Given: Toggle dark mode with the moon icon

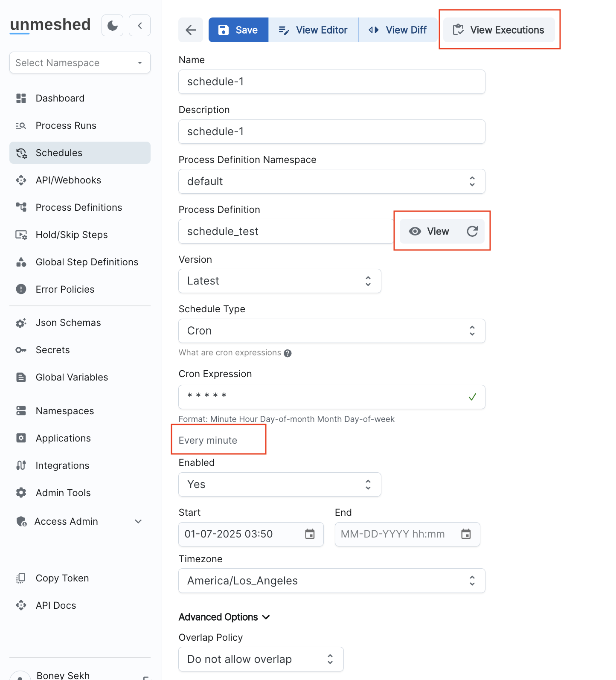Looking at the screenshot, I should pos(113,26).
